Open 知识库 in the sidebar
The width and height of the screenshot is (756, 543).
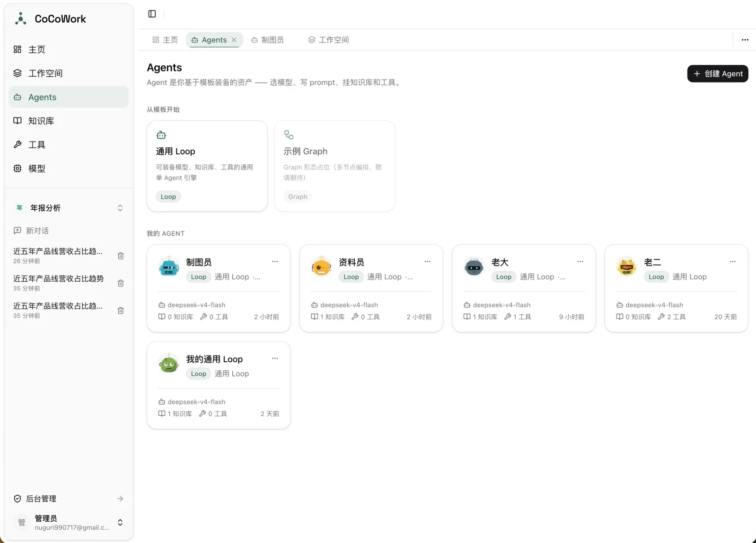coord(69,121)
